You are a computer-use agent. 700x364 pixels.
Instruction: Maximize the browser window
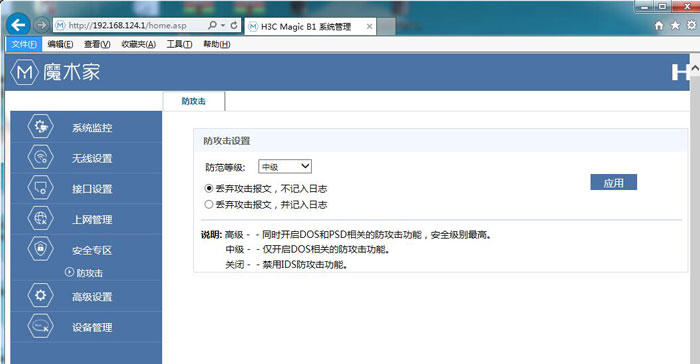coord(663,6)
